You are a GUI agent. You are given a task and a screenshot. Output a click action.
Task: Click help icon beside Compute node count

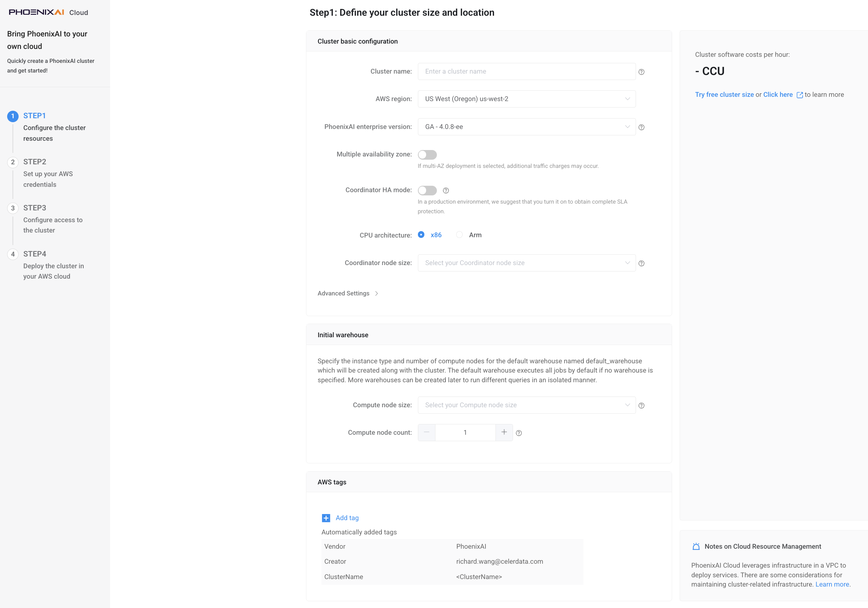point(519,433)
